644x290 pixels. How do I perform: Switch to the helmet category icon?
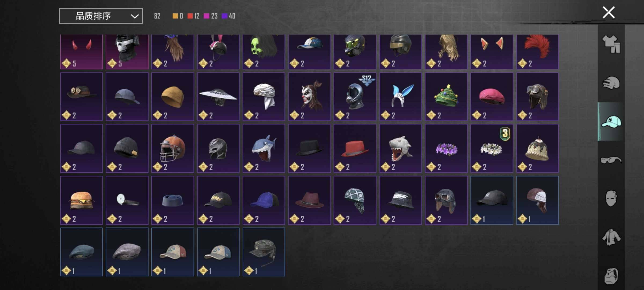pos(611,83)
